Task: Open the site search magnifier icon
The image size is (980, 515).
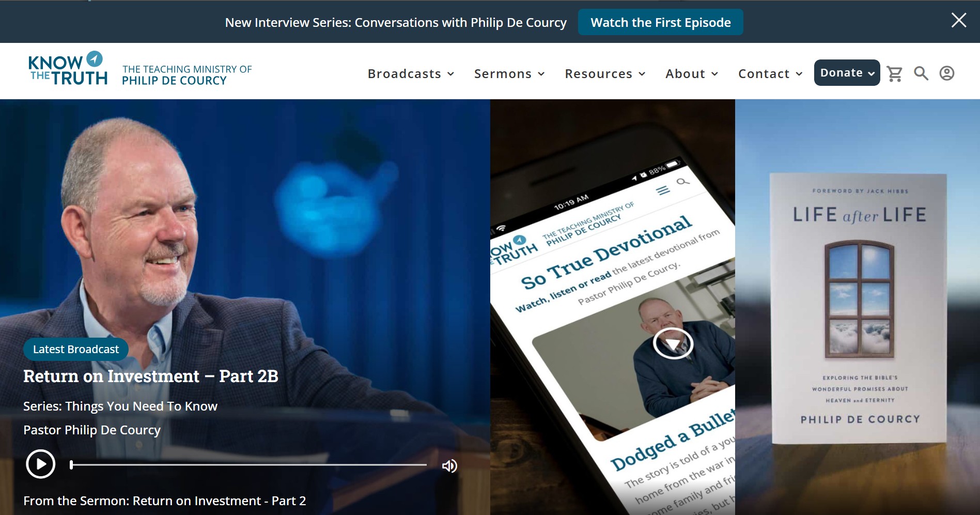Action: pos(921,73)
